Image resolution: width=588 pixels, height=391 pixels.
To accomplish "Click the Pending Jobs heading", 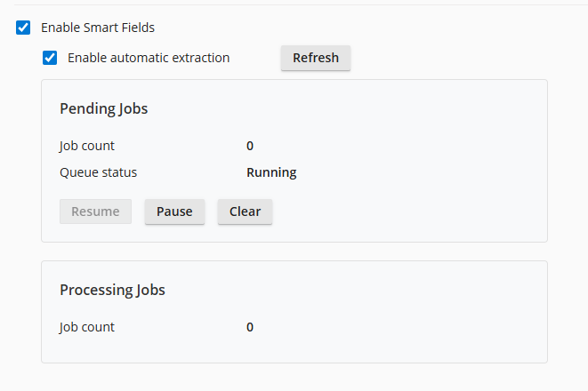I will coord(103,109).
